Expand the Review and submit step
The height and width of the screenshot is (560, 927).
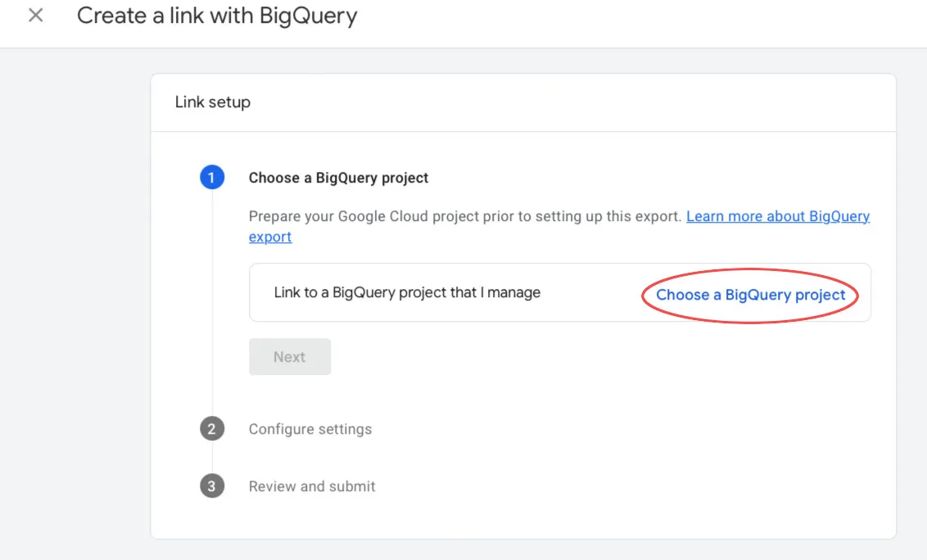pyautogui.click(x=312, y=486)
